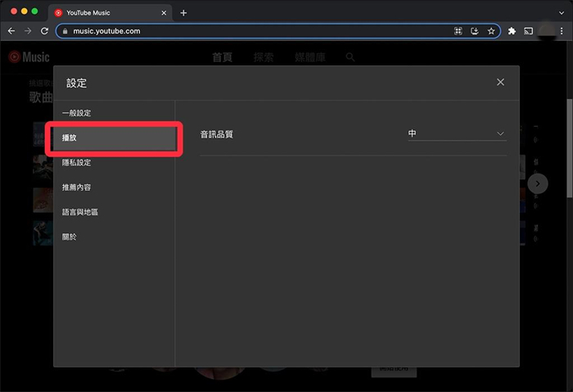Open a new browser tab

pos(183,12)
